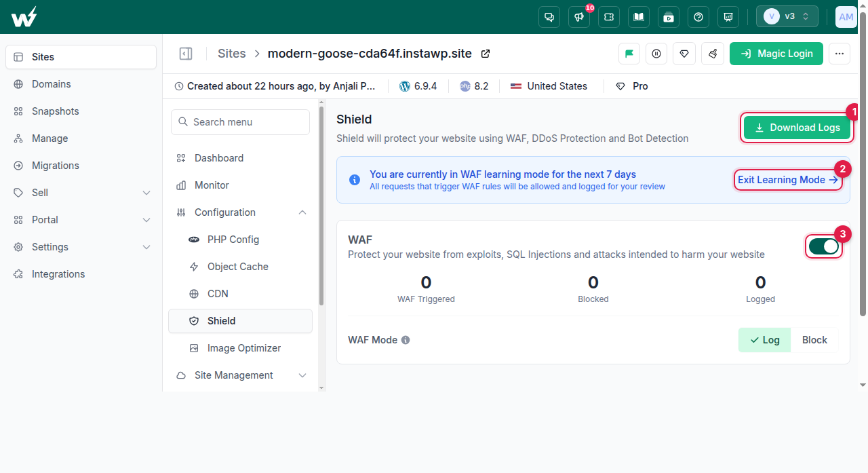Open PHP Config menu item
Screen dimensions: 868x473
241,240
